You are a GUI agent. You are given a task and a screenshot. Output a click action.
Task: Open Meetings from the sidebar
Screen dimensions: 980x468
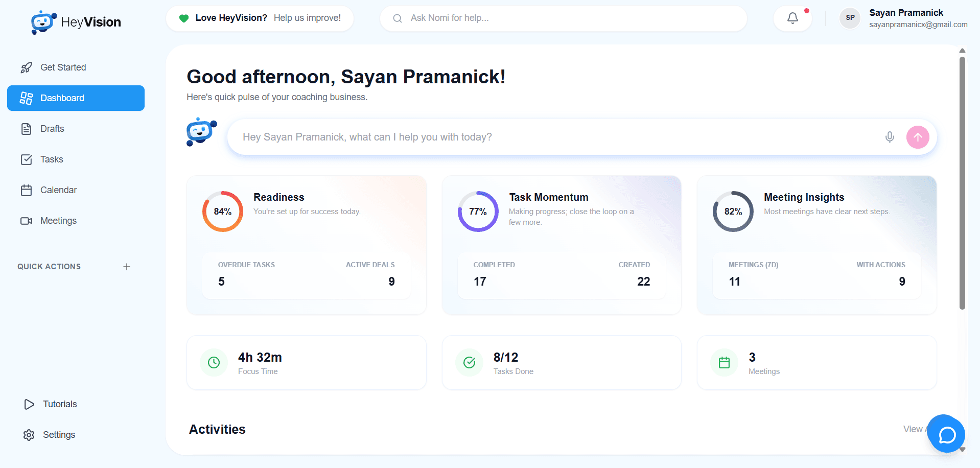point(58,221)
